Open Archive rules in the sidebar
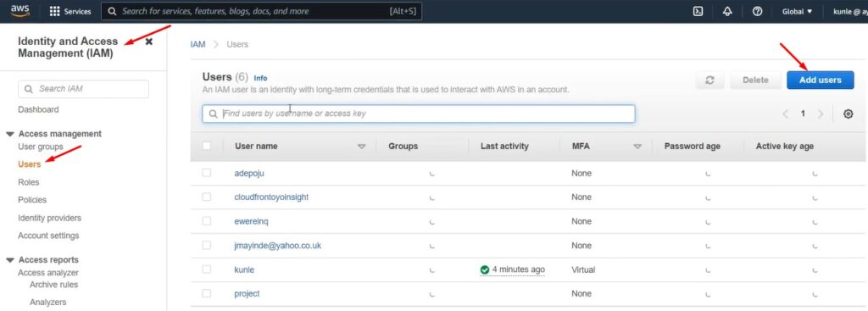The image size is (868, 311). point(53,285)
